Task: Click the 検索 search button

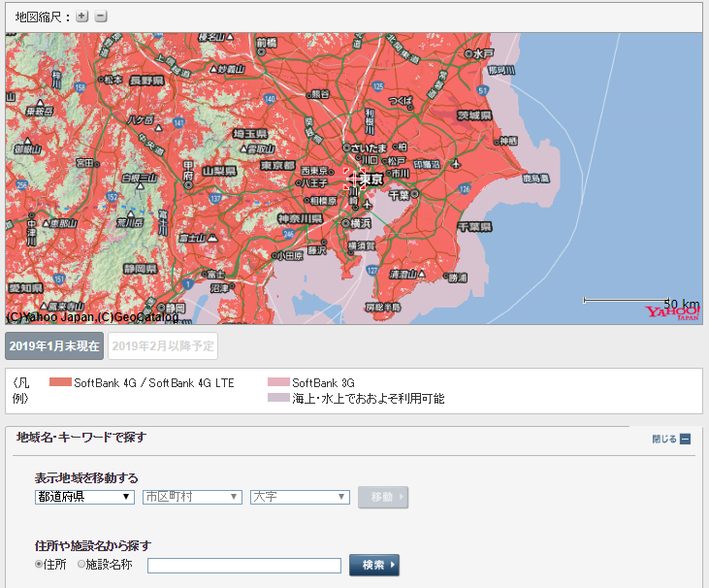Action: click(374, 565)
